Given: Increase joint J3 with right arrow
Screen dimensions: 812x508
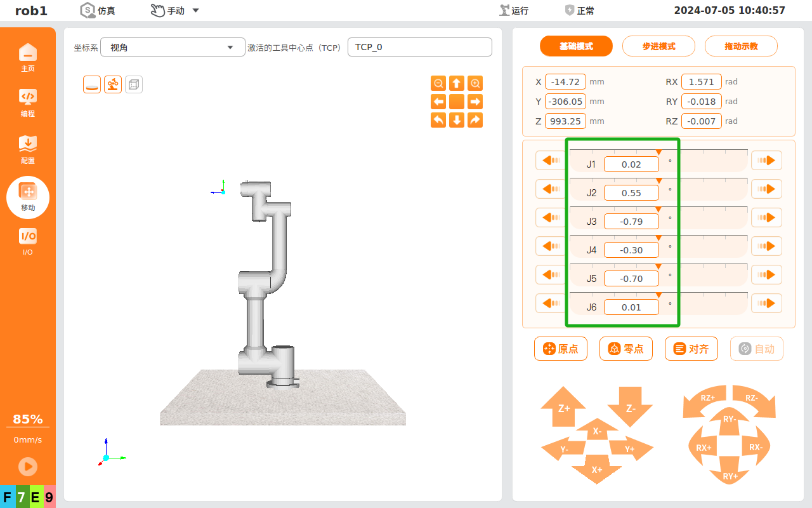Looking at the screenshot, I should tap(766, 218).
